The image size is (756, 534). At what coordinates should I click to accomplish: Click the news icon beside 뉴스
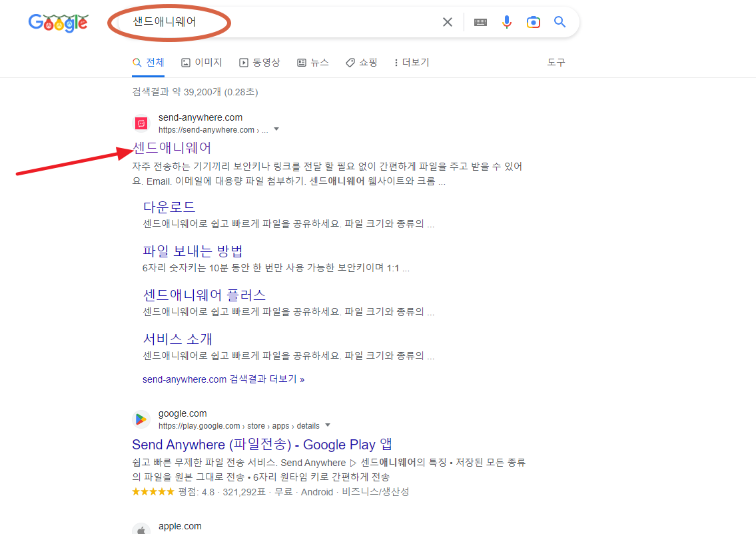tap(302, 62)
